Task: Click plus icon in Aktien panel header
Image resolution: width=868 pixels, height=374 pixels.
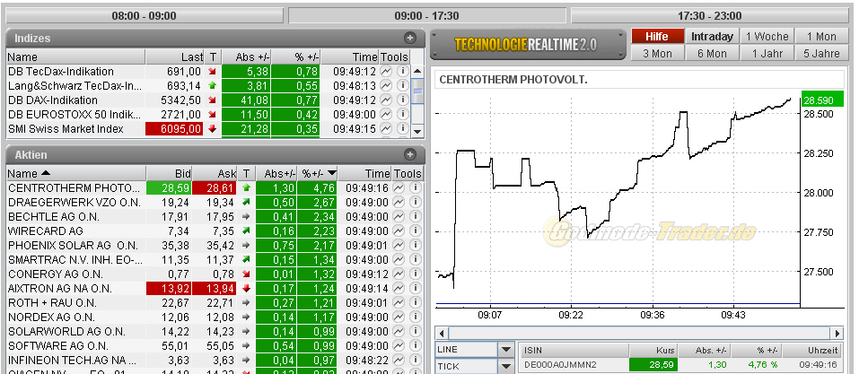Action: [410, 155]
